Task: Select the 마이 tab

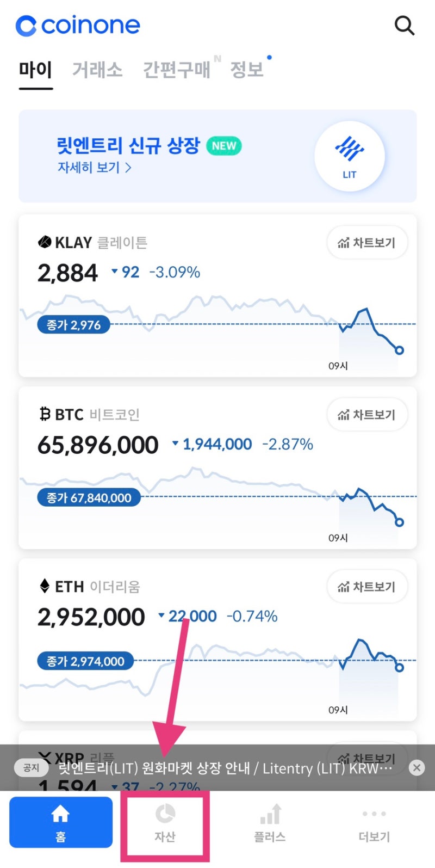Action: pos(35,70)
